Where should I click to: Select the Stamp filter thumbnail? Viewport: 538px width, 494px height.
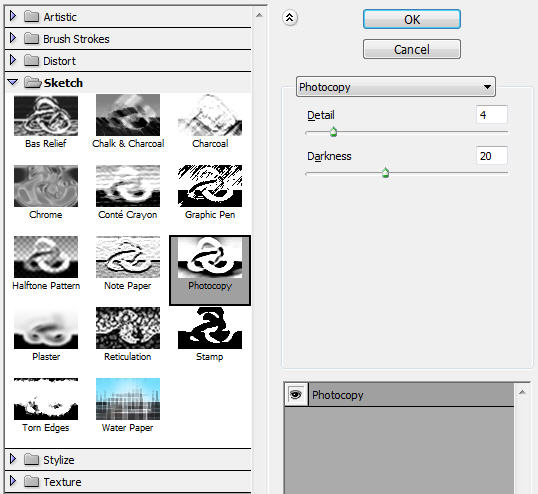pyautogui.click(x=210, y=328)
